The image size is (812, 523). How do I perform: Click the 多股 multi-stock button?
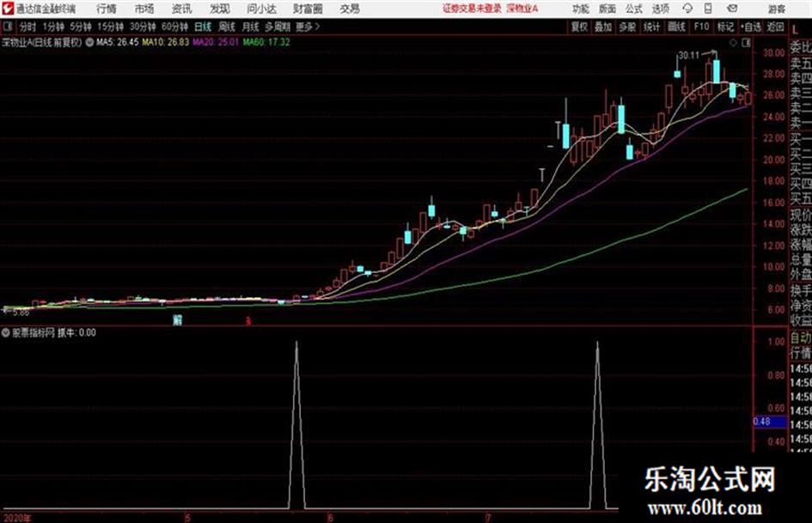(627, 27)
